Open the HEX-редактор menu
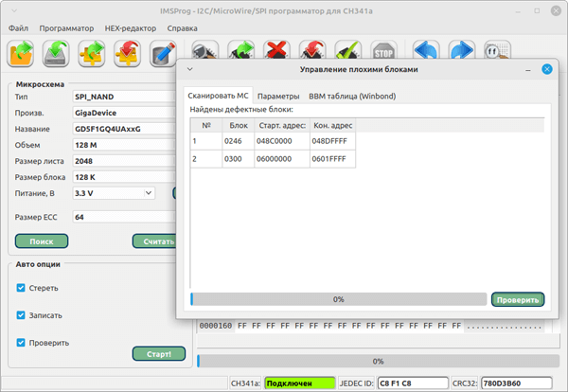Screen dimensions: 568x392 (x=131, y=27)
